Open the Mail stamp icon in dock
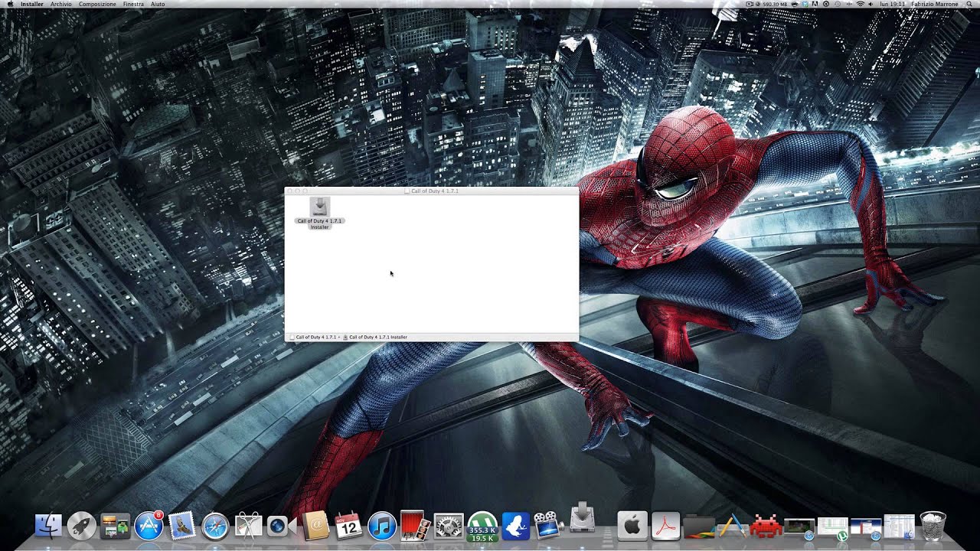Image resolution: width=980 pixels, height=551 pixels. pyautogui.click(x=182, y=526)
